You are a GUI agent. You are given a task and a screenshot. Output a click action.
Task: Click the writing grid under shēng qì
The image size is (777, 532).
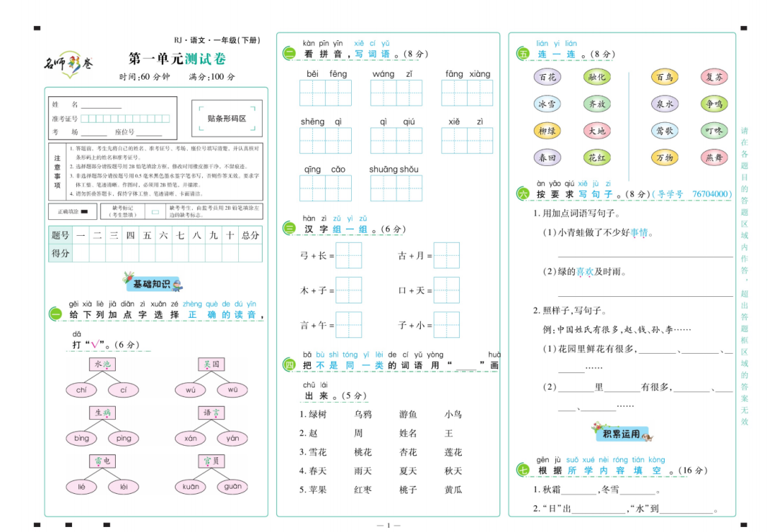(326, 141)
